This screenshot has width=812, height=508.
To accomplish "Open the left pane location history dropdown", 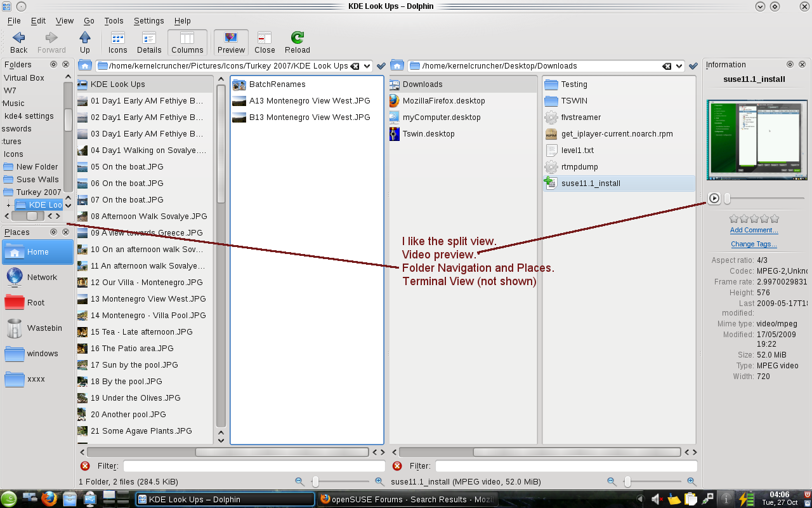I will point(367,66).
